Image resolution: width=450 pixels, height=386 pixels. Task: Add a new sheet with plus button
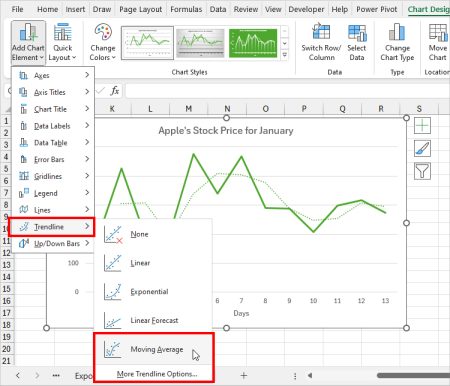click(244, 376)
